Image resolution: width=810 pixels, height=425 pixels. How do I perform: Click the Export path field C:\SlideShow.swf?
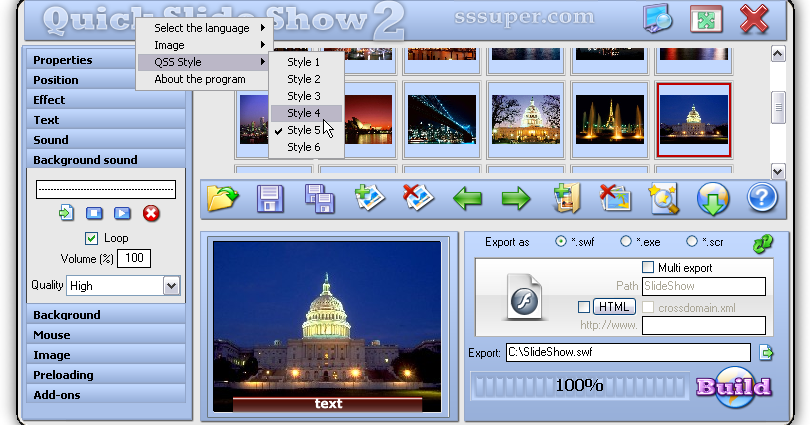coord(628,352)
